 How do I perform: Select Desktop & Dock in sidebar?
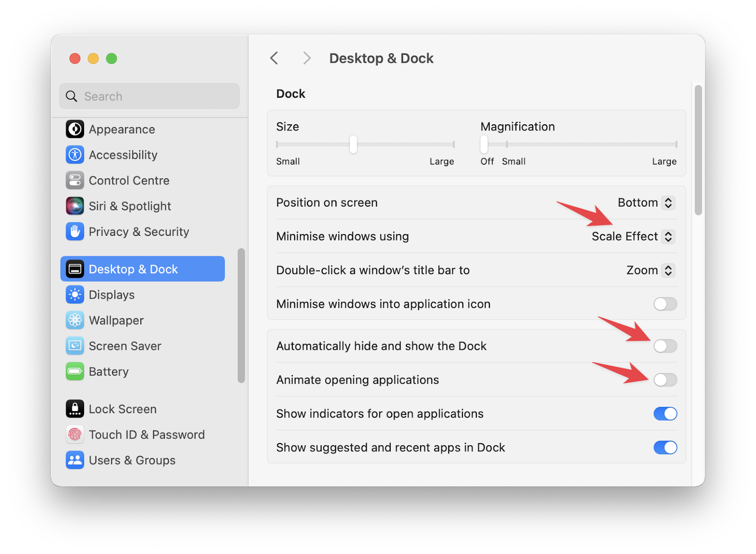[x=133, y=268]
